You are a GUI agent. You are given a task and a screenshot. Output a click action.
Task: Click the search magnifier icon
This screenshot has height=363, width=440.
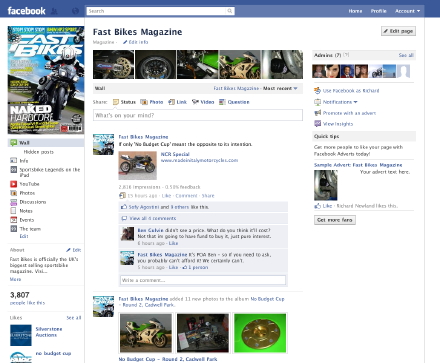(230, 11)
